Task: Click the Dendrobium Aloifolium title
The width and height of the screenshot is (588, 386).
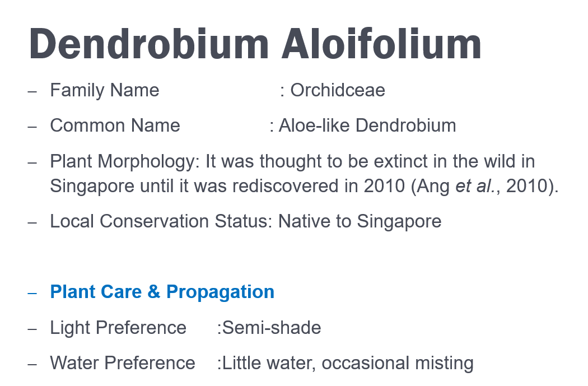Action: pyautogui.click(x=255, y=44)
